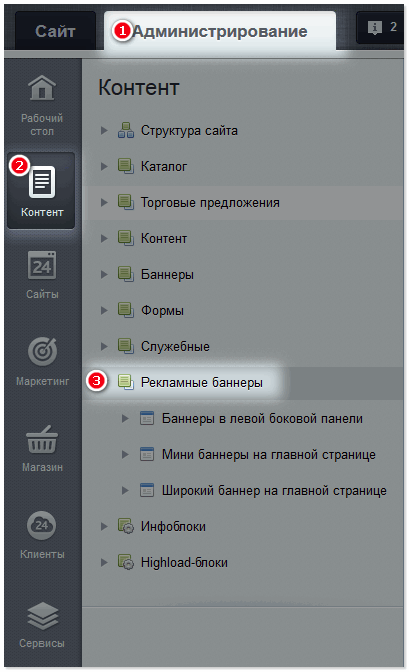Expand the Каталог tree node
409x672 pixels.
104,166
